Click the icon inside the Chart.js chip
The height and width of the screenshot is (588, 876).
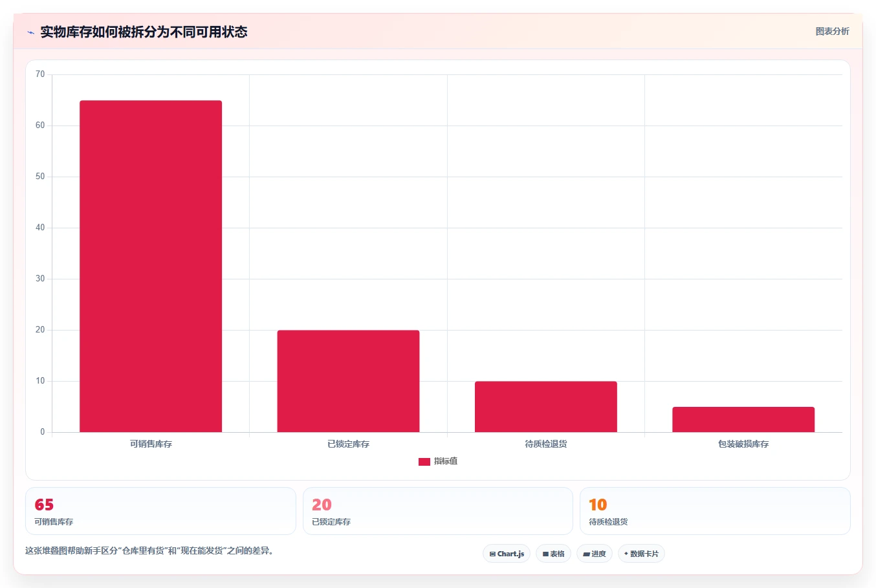click(x=492, y=554)
